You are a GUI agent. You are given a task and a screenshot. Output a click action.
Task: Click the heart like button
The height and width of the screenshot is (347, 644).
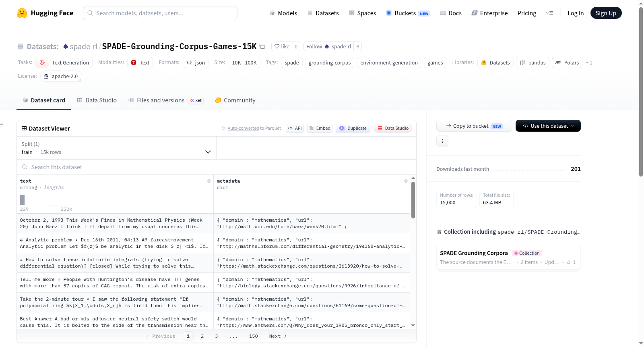pyautogui.click(x=282, y=46)
